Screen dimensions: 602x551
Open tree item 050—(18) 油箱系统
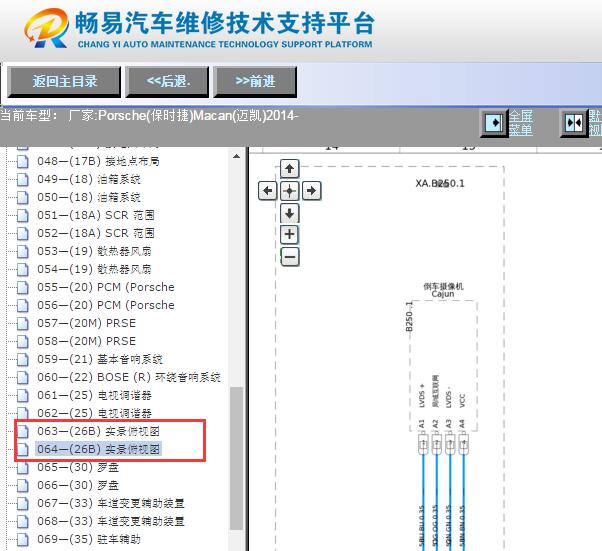pyautogui.click(x=89, y=197)
